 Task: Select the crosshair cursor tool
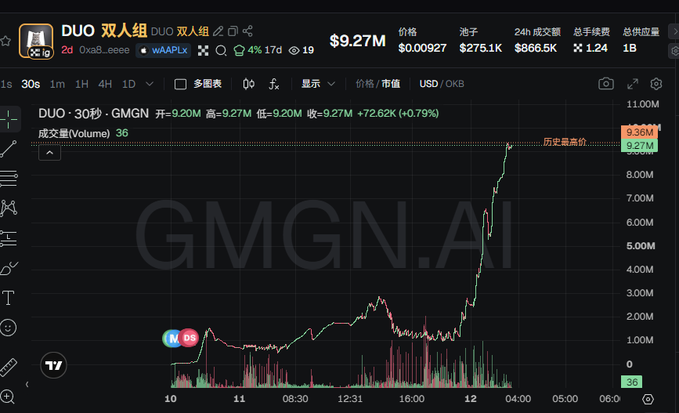pyautogui.click(x=9, y=119)
